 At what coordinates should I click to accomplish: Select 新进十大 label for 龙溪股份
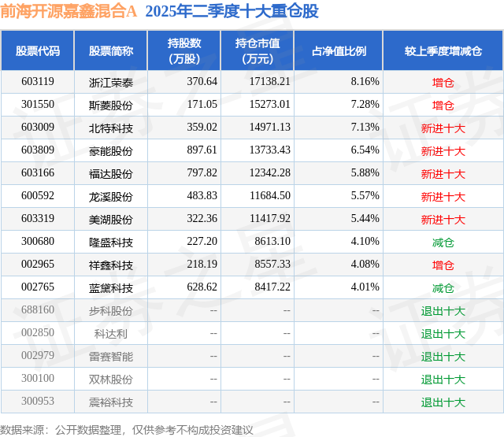443,197
